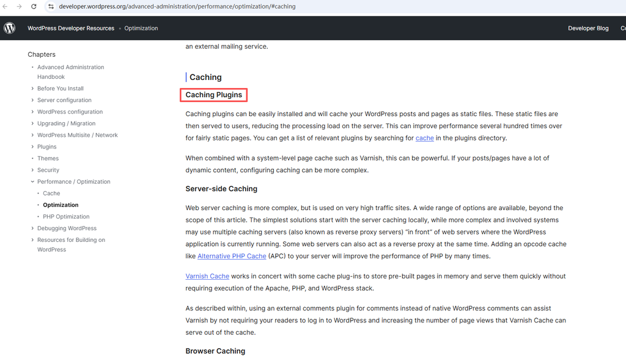Expand WordPress Multisite / Network chapter
Screen dimensions: 626x364
tap(32, 135)
